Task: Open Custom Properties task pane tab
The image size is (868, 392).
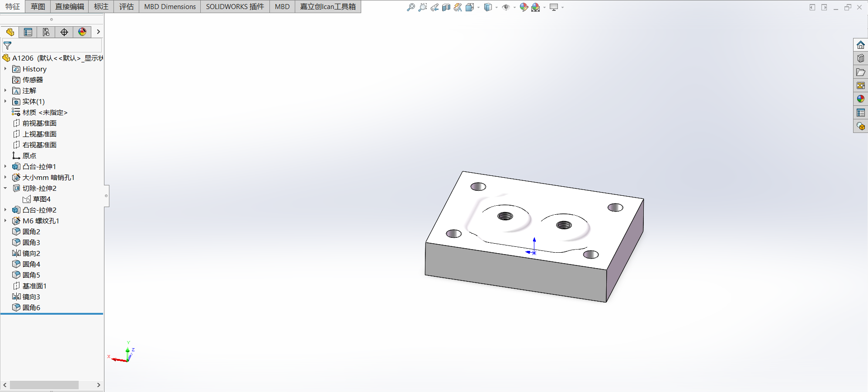Action: click(x=861, y=113)
